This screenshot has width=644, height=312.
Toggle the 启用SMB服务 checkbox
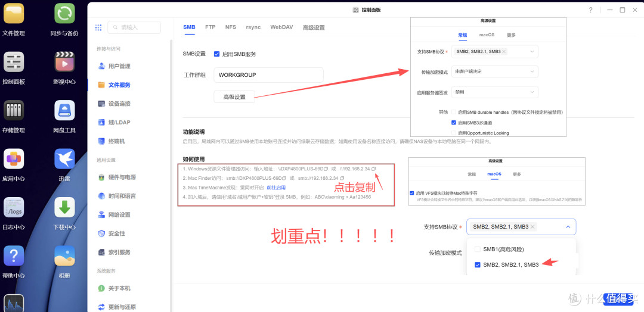pos(216,54)
